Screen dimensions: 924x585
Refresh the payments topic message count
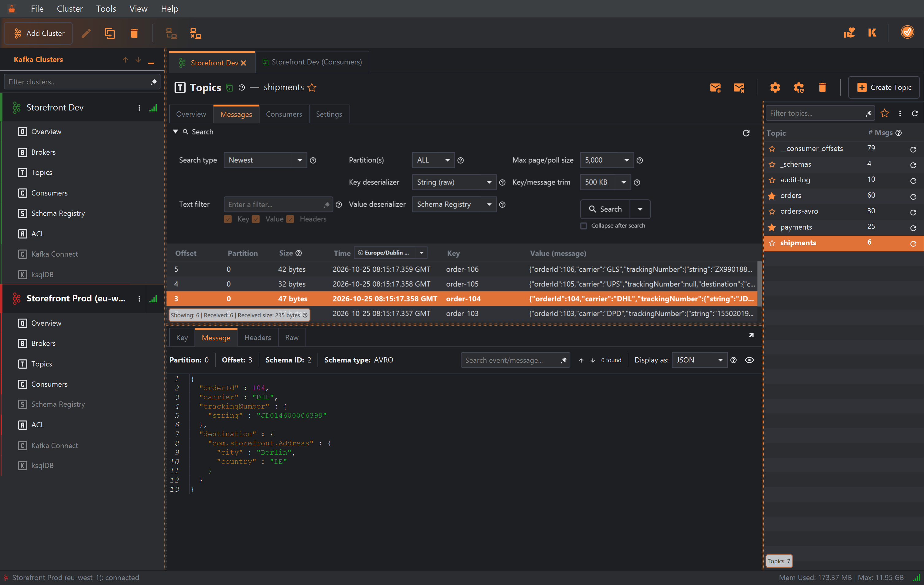[x=913, y=228]
